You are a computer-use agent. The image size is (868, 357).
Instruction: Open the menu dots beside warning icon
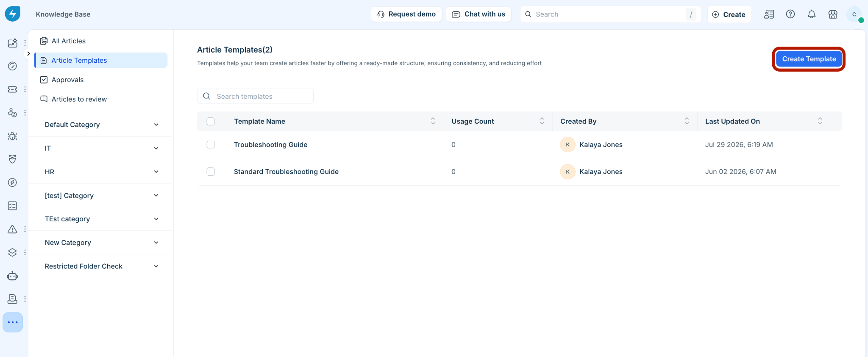[25, 229]
